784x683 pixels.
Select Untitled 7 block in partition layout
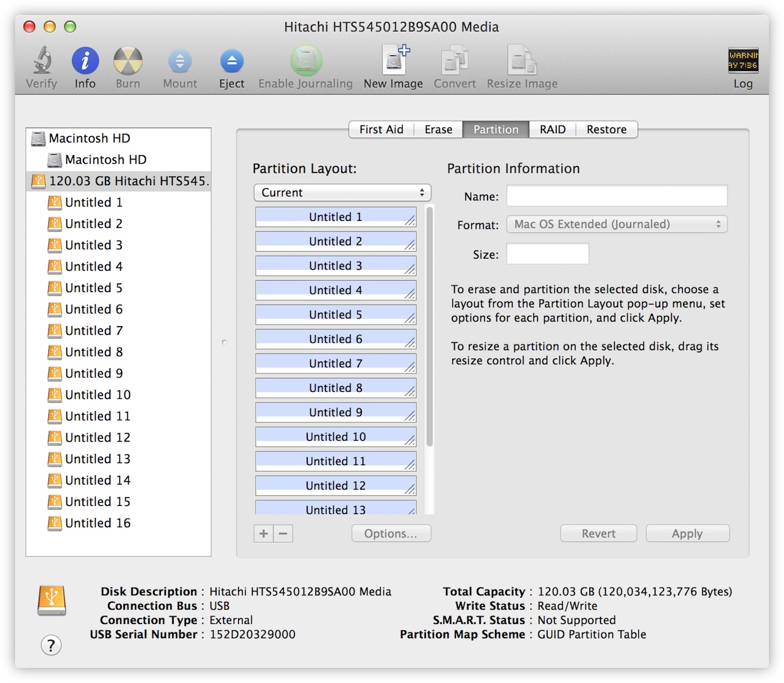tap(335, 363)
